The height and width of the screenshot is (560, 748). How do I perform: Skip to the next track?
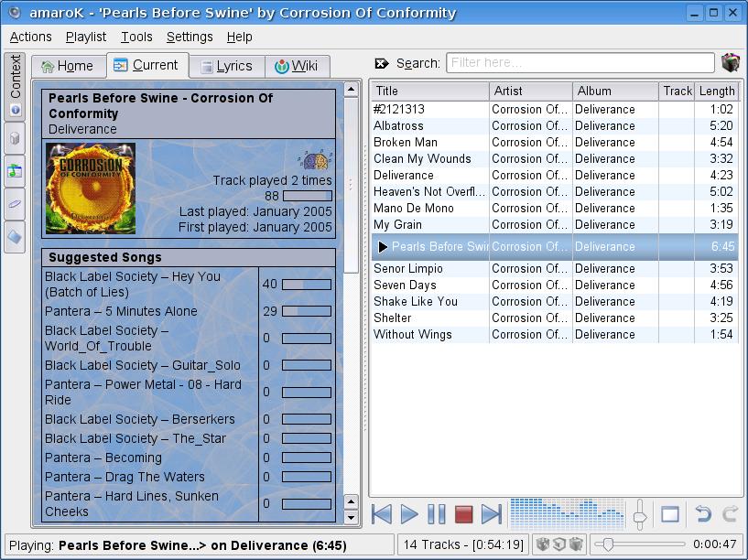pyautogui.click(x=492, y=514)
